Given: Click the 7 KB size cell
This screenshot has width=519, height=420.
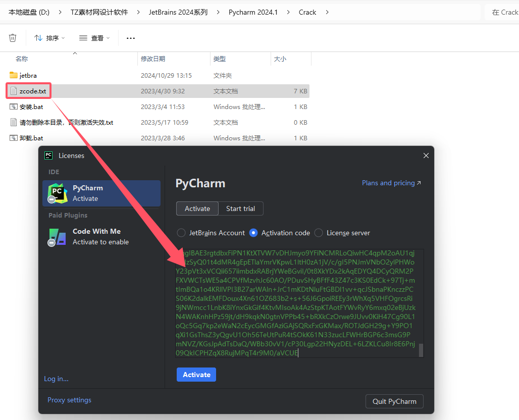Looking at the screenshot, I should click(x=300, y=91).
